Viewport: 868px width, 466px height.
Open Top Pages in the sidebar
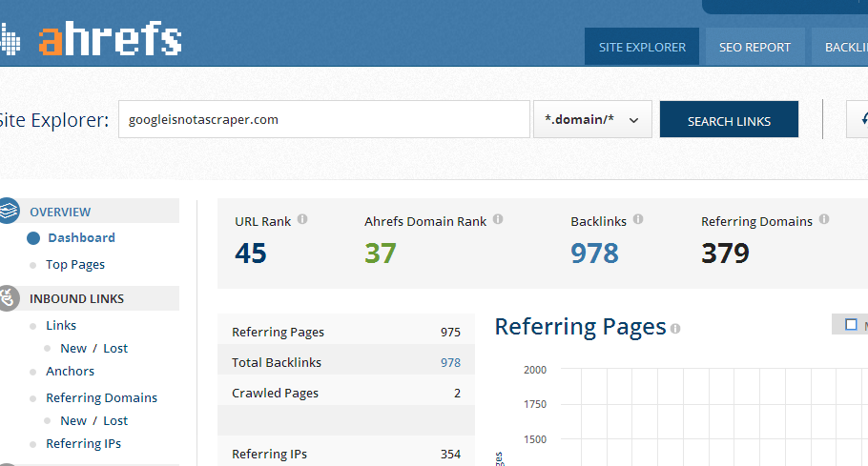(x=75, y=265)
